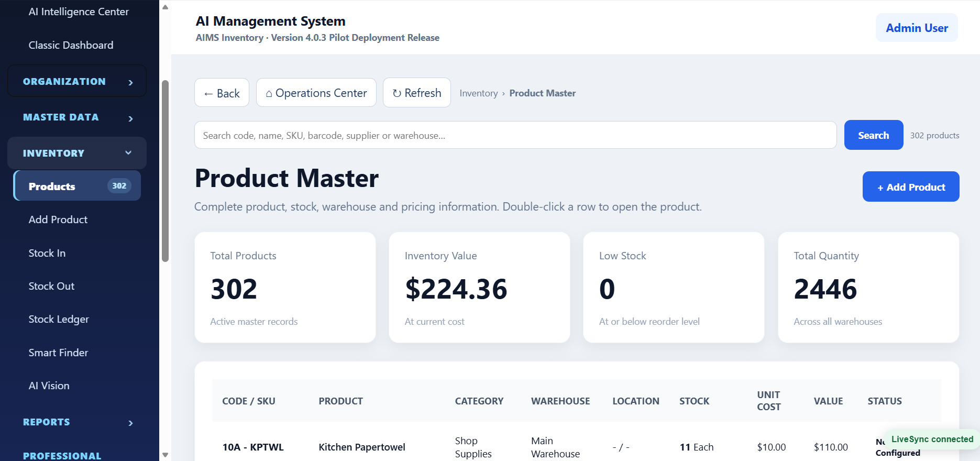Screen dimensions: 980x461
Task: Open Stock Ledger sidebar item
Action: click(59, 319)
